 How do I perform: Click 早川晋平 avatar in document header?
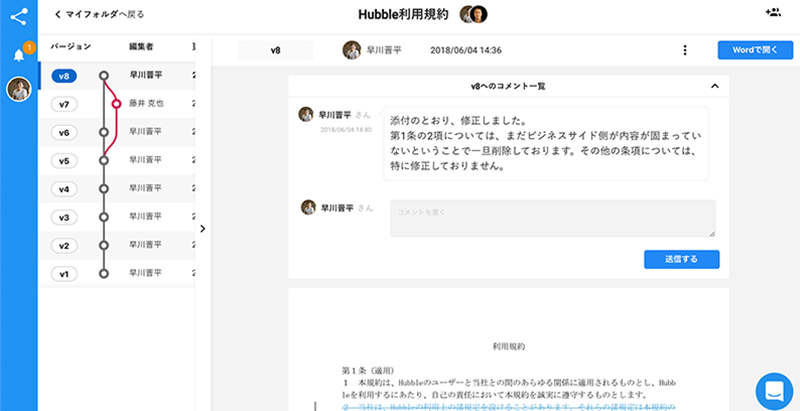click(x=352, y=50)
